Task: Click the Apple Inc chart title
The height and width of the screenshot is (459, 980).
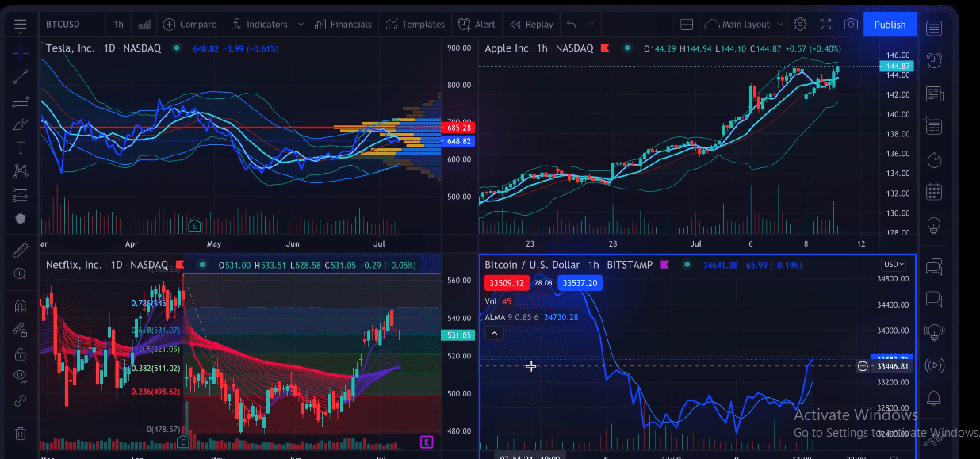Action: click(507, 48)
